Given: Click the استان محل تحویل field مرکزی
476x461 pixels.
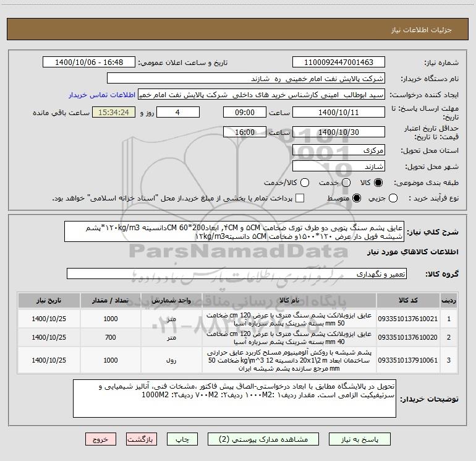Looking at the screenshot, I should pos(339,150).
